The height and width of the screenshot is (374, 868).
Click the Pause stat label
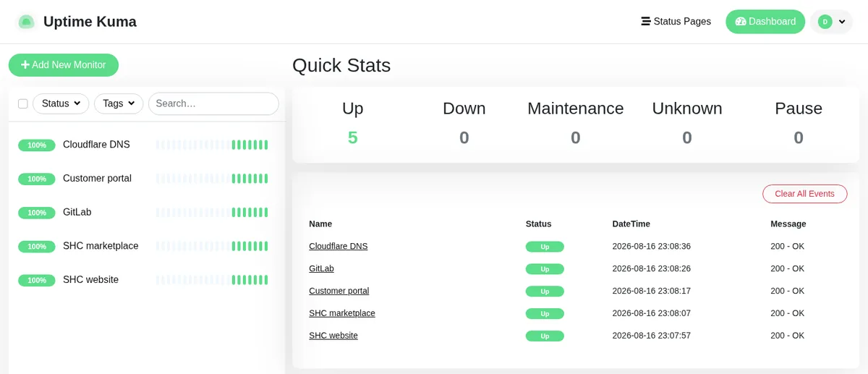point(799,109)
